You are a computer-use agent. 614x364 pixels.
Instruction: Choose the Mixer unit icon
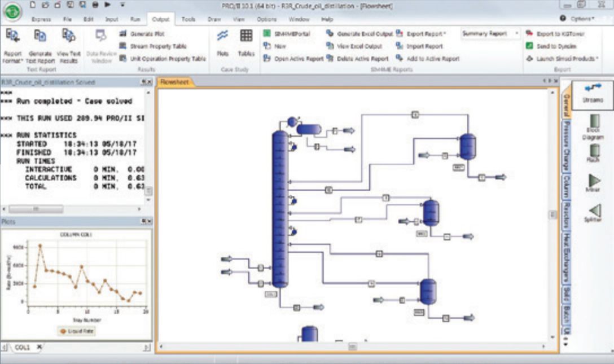click(x=593, y=181)
